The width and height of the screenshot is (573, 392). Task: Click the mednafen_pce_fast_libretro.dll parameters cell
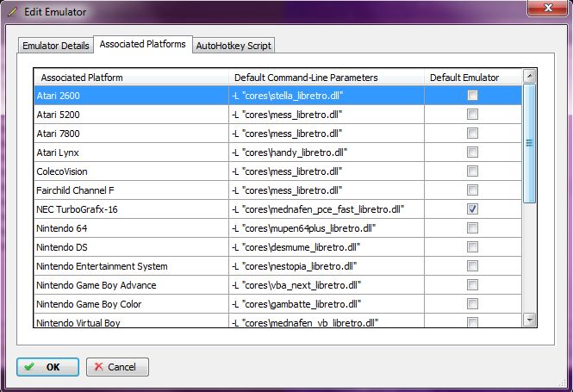coord(327,209)
